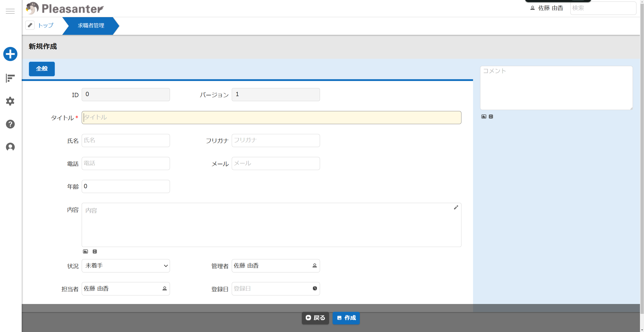Open the 管理者 user selector
Screen dimensions: 644x332
coord(314,266)
